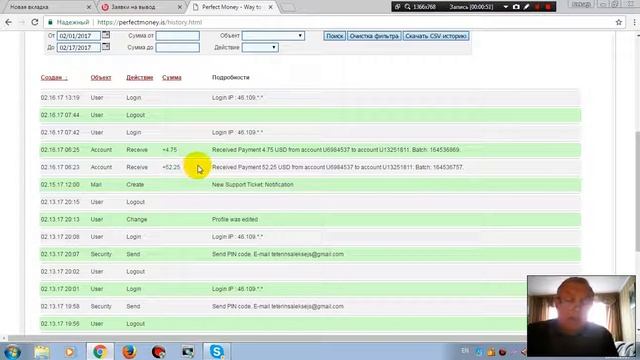Image resolution: width=640 pixels, height=360 pixels.
Task: Click the Очистка фильтра button
Action: click(x=374, y=36)
